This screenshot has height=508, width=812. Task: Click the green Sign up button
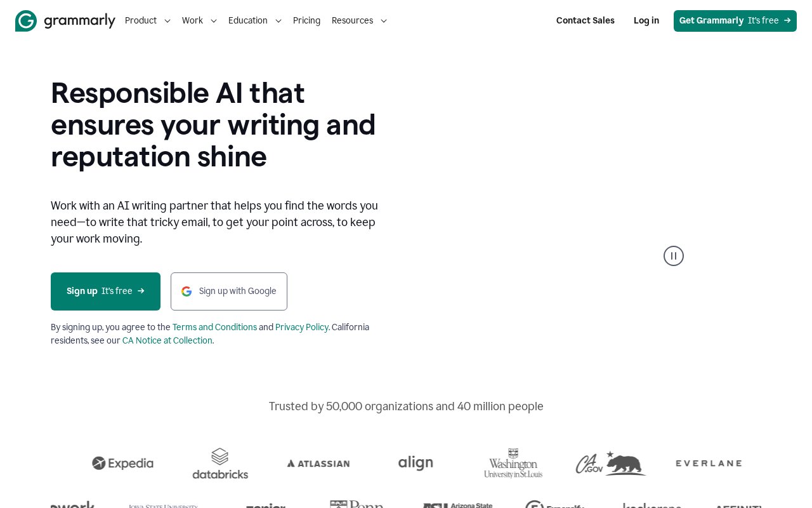pyautogui.click(x=105, y=291)
